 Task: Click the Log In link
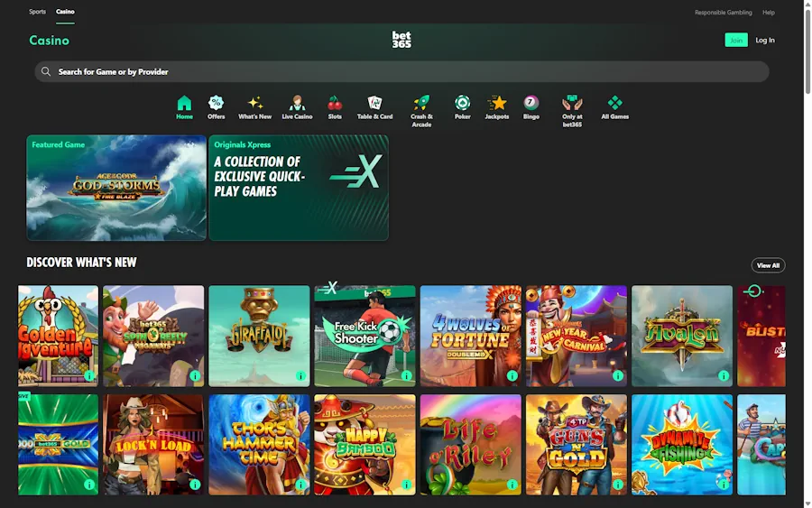pyautogui.click(x=765, y=40)
